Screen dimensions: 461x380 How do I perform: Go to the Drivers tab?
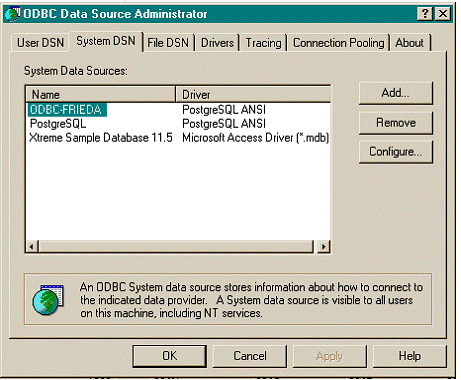pyautogui.click(x=217, y=43)
